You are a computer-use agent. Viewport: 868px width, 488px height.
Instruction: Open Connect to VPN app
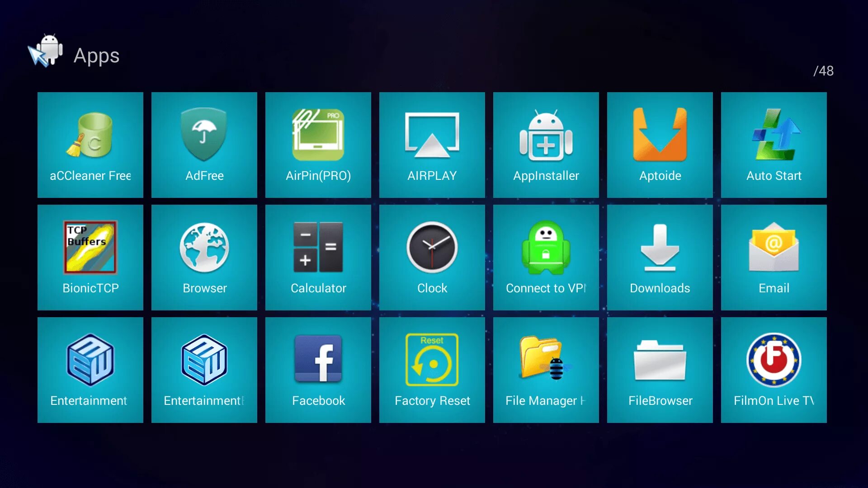[x=546, y=258]
